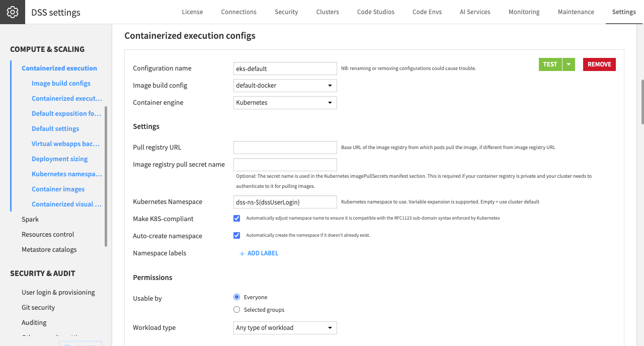The image size is (644, 346).
Task: Click Containerized execution configs heading
Action: pyautogui.click(x=190, y=36)
